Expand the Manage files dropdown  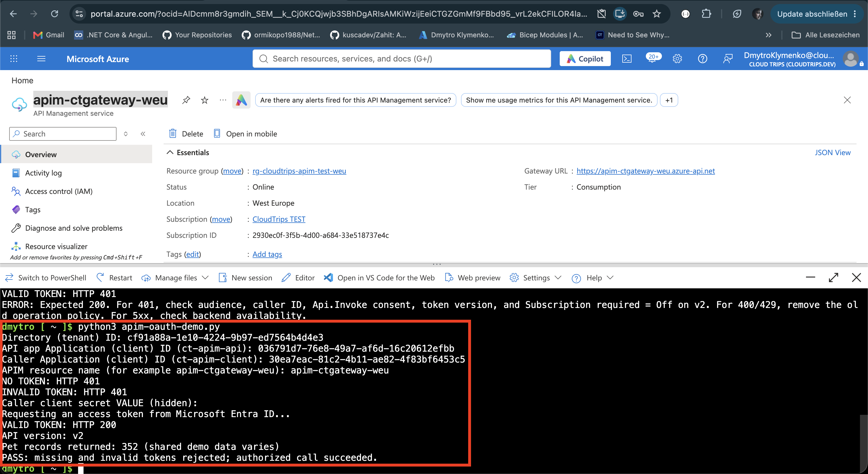[x=175, y=278]
